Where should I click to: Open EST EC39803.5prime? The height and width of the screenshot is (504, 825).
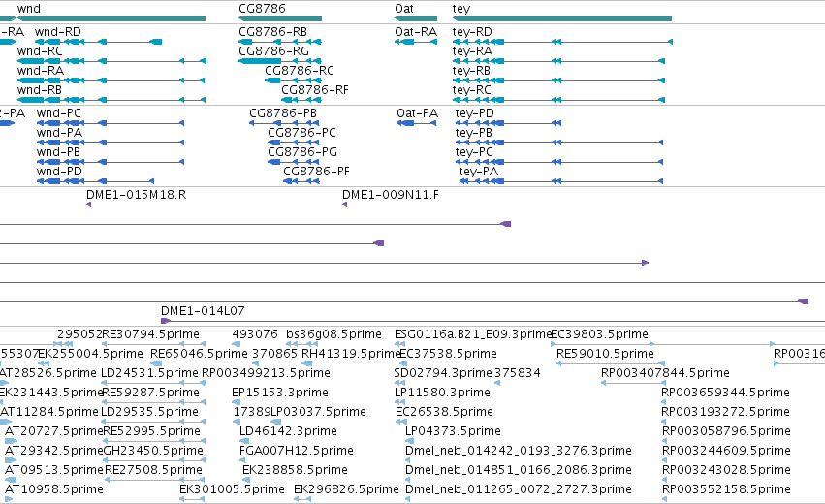[x=599, y=334]
